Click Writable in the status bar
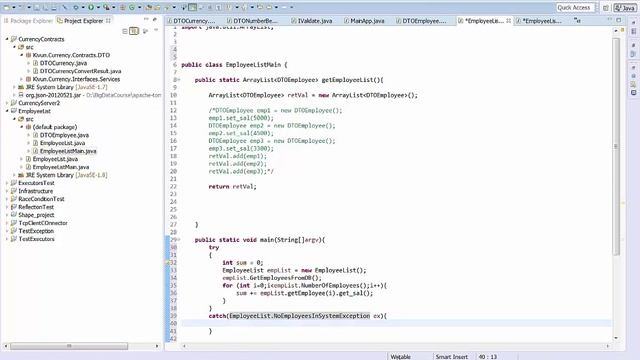 point(400,357)
